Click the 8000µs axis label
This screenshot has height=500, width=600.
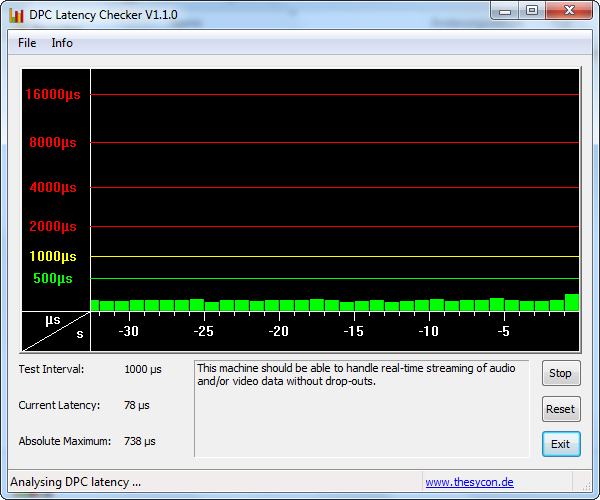click(53, 142)
